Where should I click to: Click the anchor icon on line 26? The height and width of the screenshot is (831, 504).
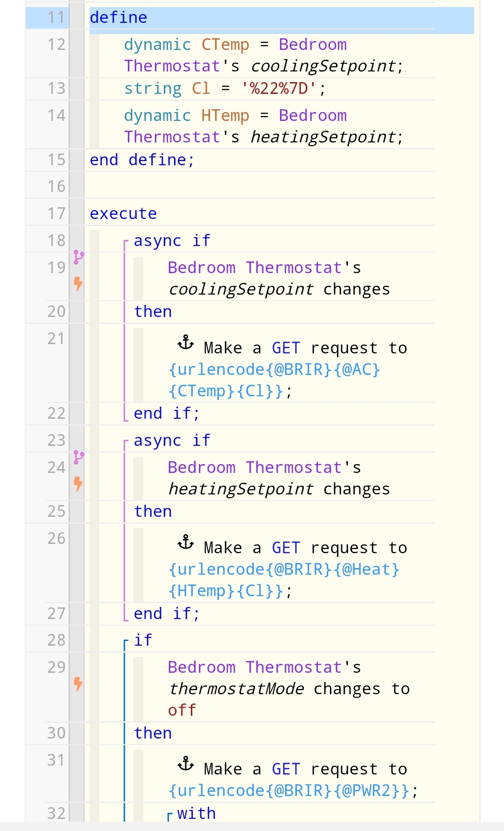(186, 542)
